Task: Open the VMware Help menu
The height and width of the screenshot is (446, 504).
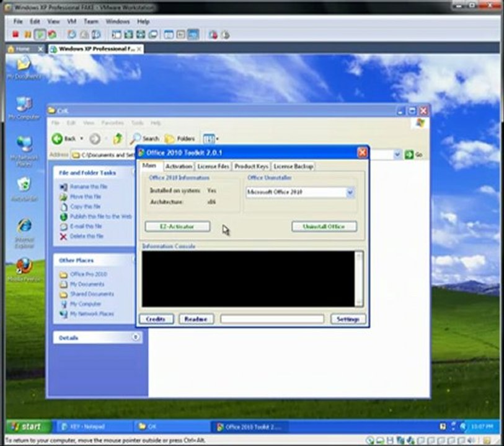Action: click(x=143, y=22)
